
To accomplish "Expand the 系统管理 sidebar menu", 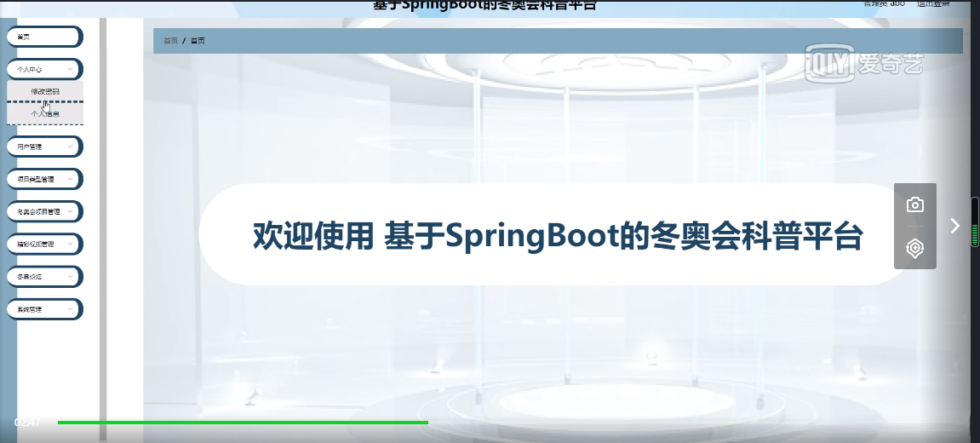I will pyautogui.click(x=44, y=309).
